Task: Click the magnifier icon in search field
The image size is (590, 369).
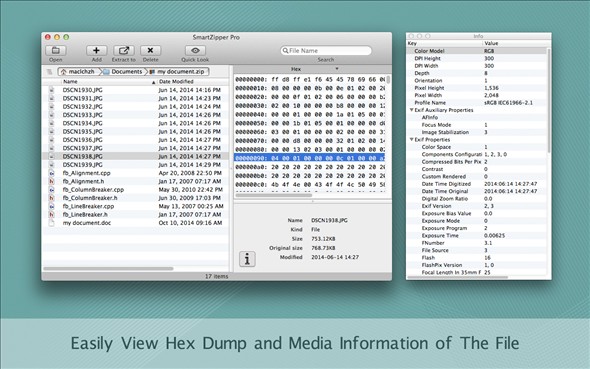Action: click(x=285, y=50)
